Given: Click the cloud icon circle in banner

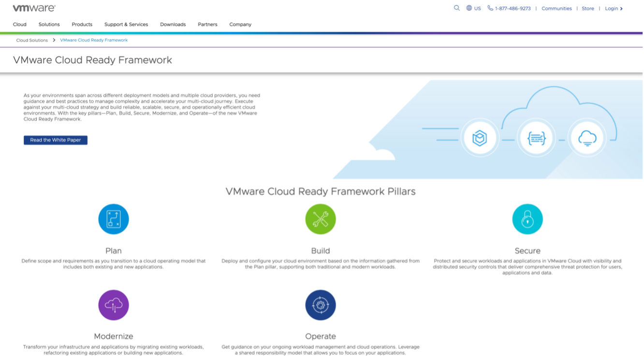Looking at the screenshot, I should 587,138.
